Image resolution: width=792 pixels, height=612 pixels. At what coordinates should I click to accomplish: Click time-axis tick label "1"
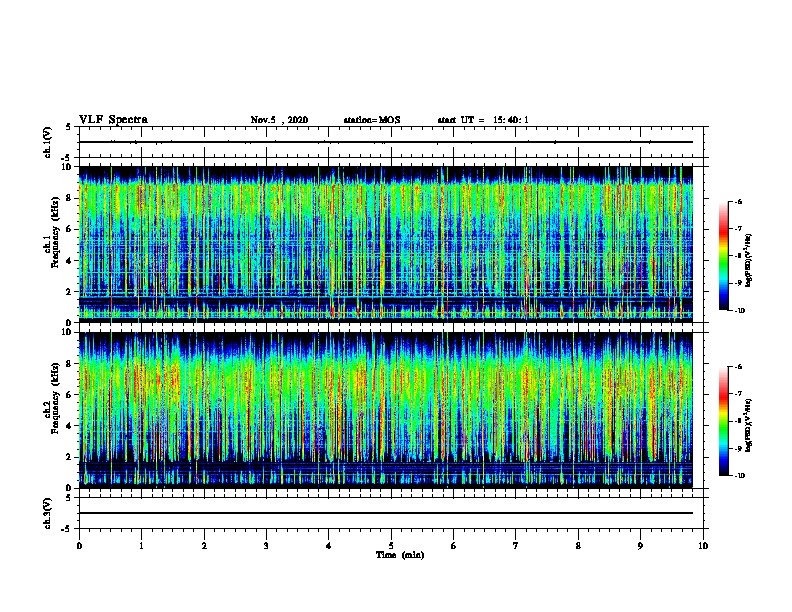coord(141,546)
